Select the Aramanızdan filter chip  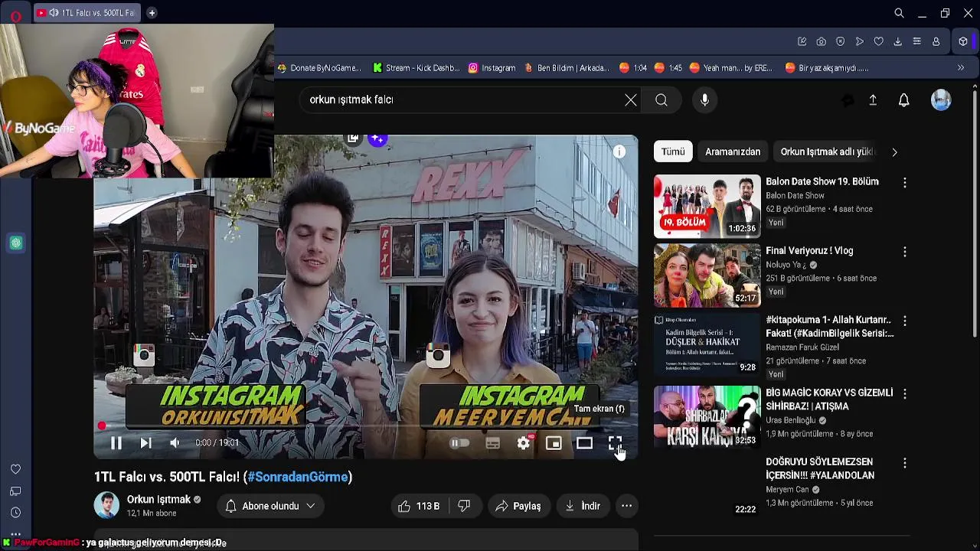click(733, 152)
